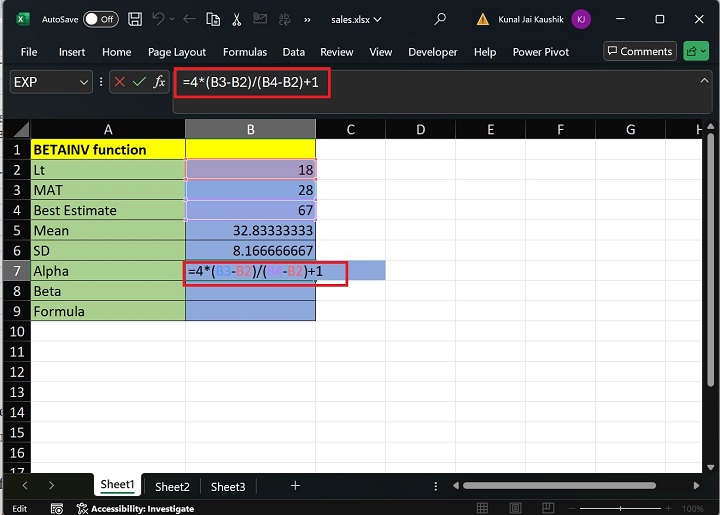Toggle the AutoSave switch
This screenshot has width=720, height=515.
tap(101, 19)
